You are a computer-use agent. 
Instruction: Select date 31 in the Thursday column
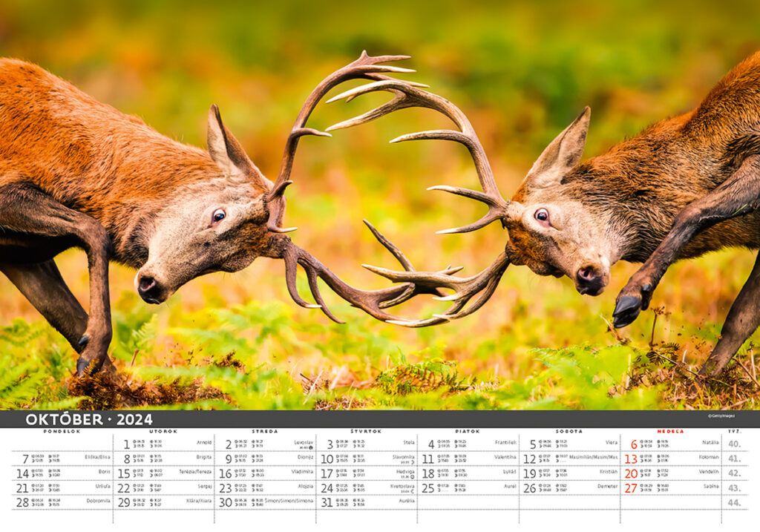click(327, 502)
